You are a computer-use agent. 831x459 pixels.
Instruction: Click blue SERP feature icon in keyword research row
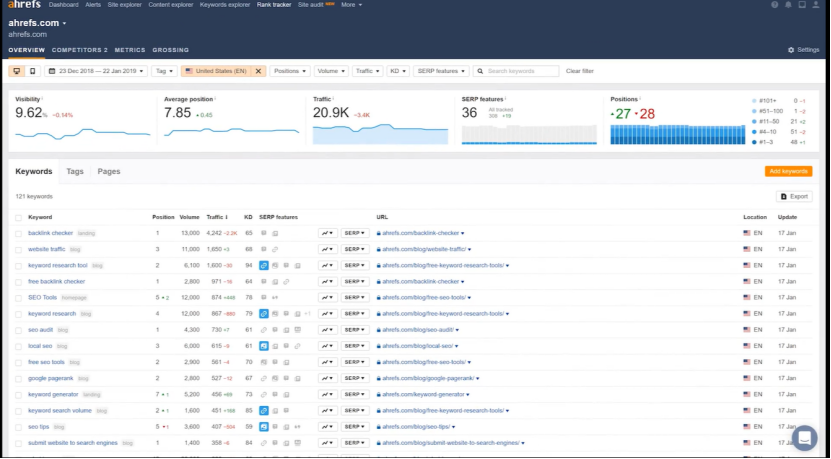click(263, 314)
